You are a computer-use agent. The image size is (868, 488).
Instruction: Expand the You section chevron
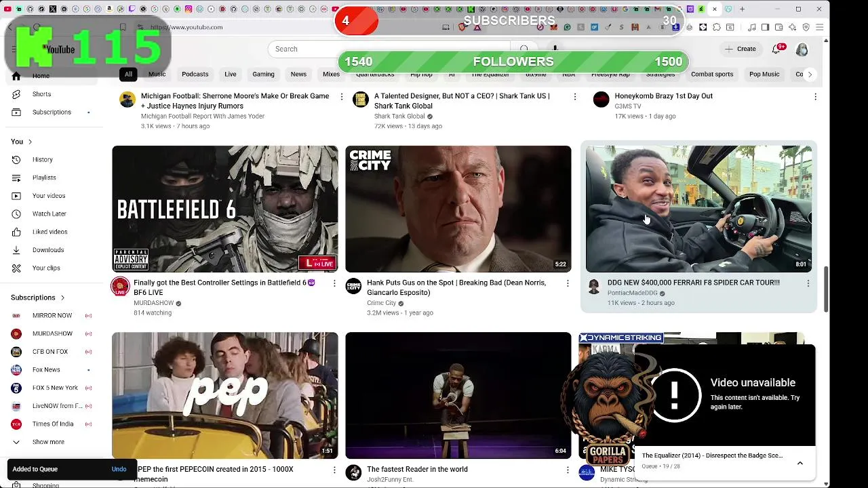tap(30, 142)
